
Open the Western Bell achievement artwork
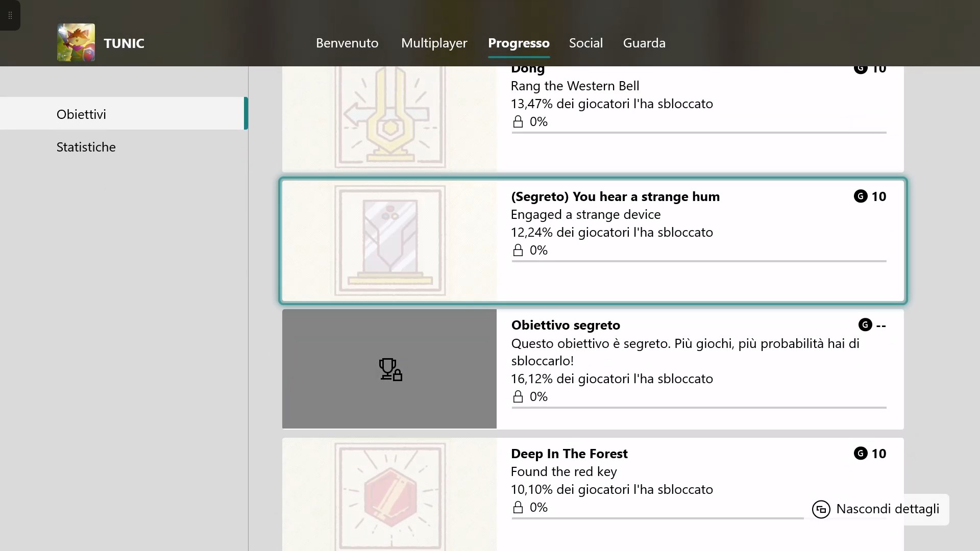389,119
